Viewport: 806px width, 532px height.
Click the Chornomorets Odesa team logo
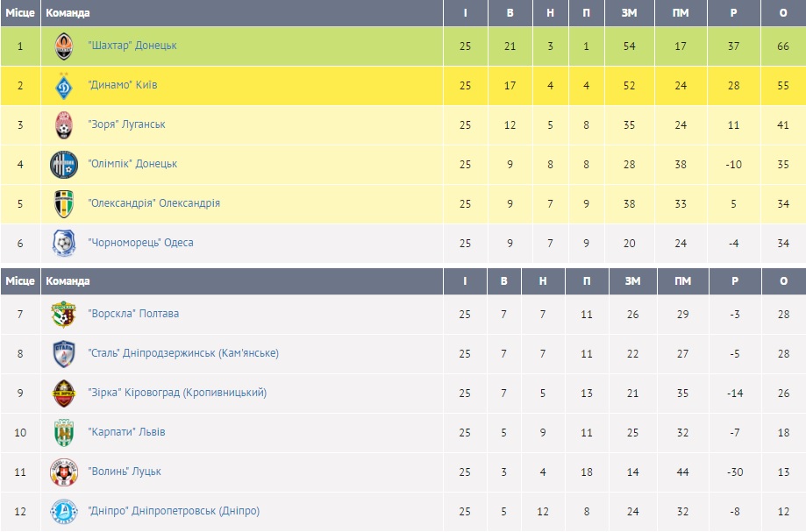pos(64,243)
